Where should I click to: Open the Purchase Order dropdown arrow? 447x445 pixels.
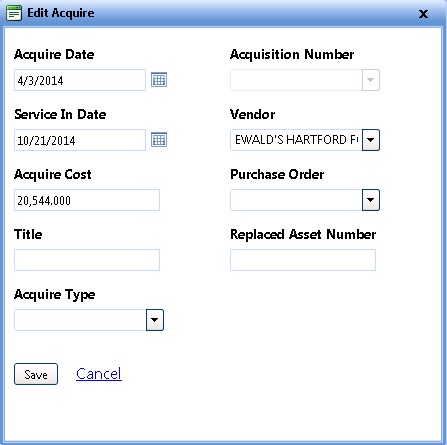[371, 200]
